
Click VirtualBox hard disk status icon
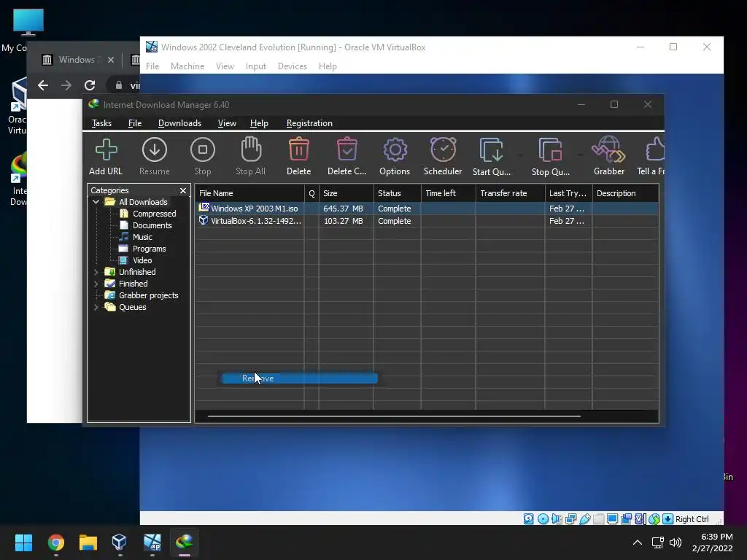528,519
